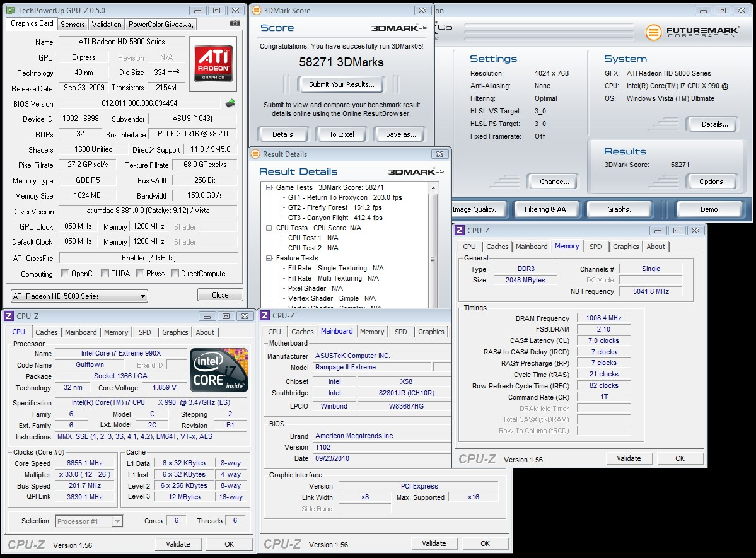Click Submit Your Results button
This screenshot has height=558, width=756.
point(342,84)
